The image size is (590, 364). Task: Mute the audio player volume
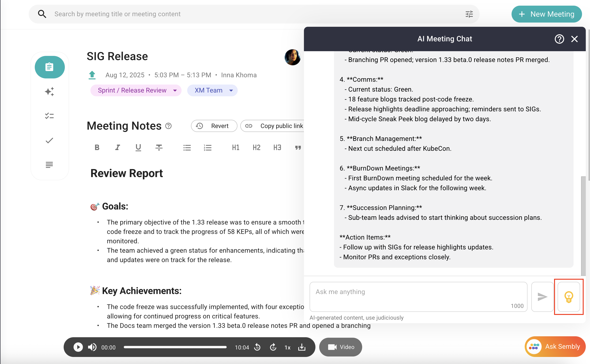tap(92, 347)
